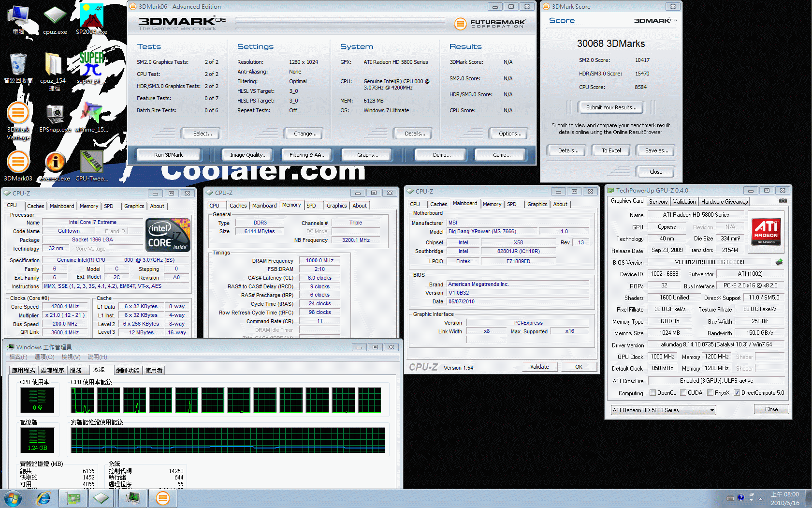Viewport: 812px width, 508px height.
Task: Toggle the DirectCompute 5.0 checkbox
Action: click(x=737, y=393)
